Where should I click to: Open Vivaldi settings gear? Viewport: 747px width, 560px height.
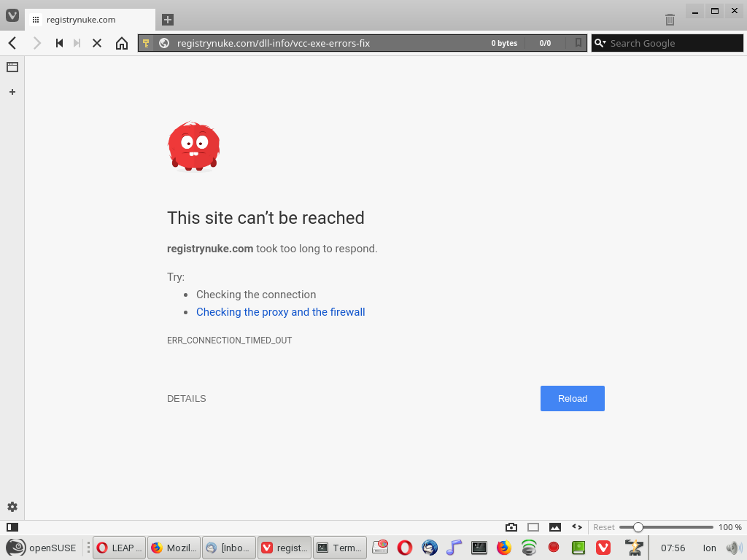[12, 507]
